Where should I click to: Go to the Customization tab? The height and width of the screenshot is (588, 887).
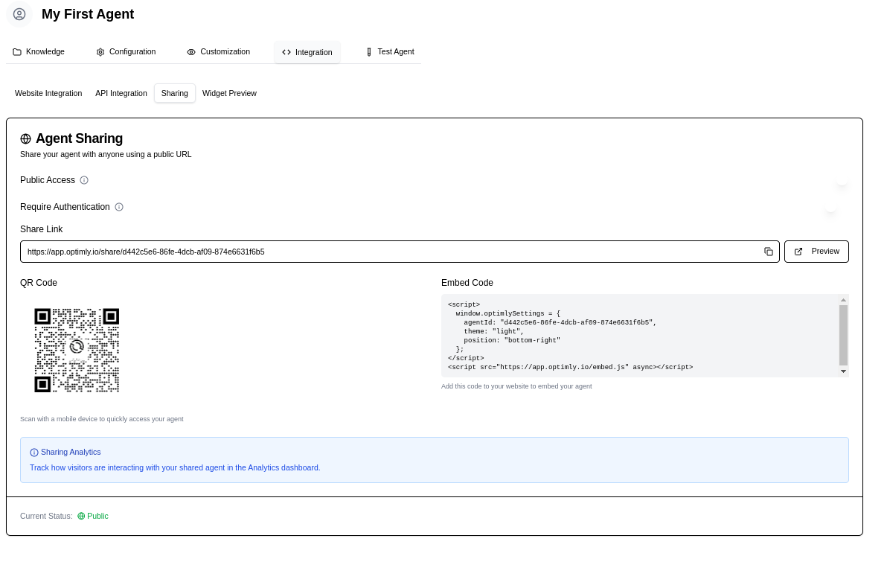(x=218, y=52)
